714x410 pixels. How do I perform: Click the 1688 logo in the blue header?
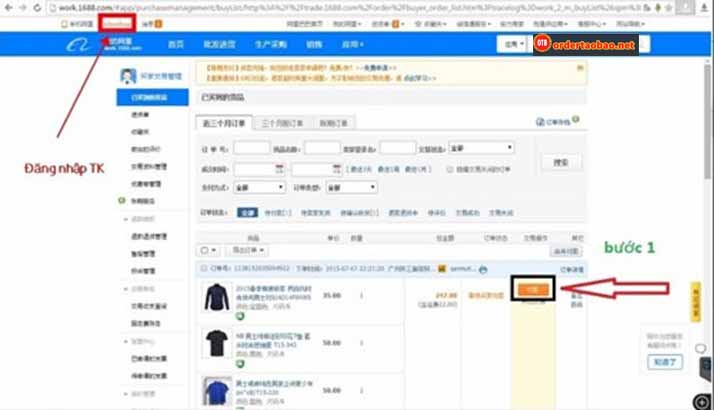77,45
